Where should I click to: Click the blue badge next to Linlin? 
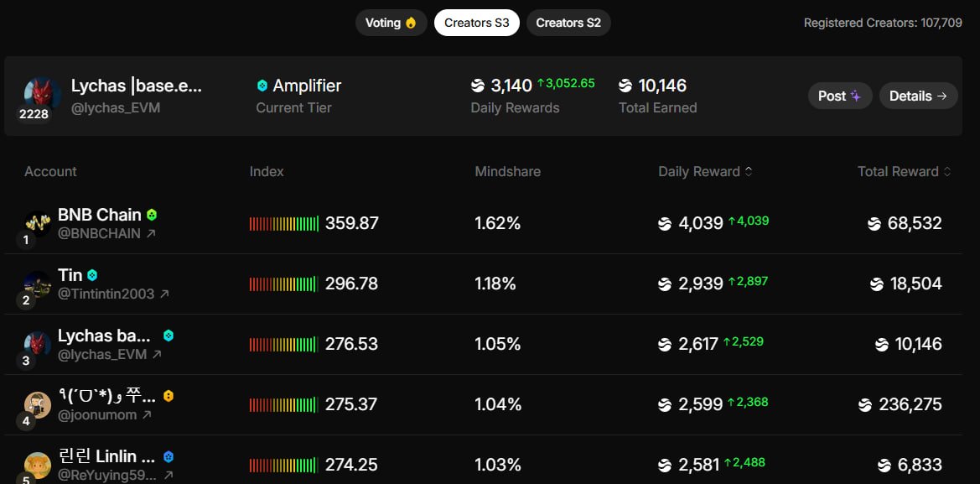(x=169, y=455)
